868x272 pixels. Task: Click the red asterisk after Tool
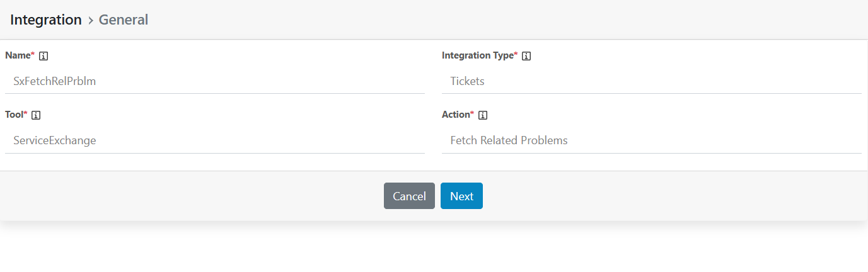click(x=25, y=114)
